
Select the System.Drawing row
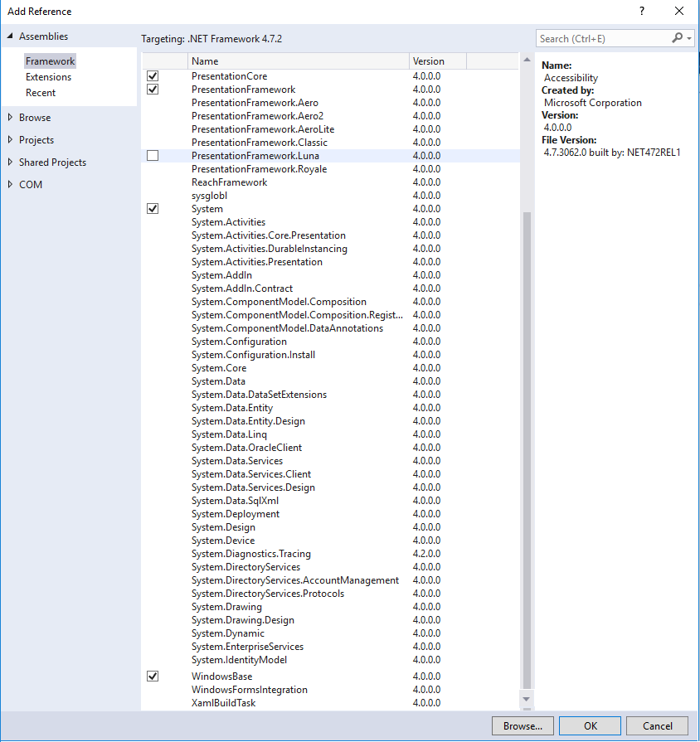tap(330, 606)
